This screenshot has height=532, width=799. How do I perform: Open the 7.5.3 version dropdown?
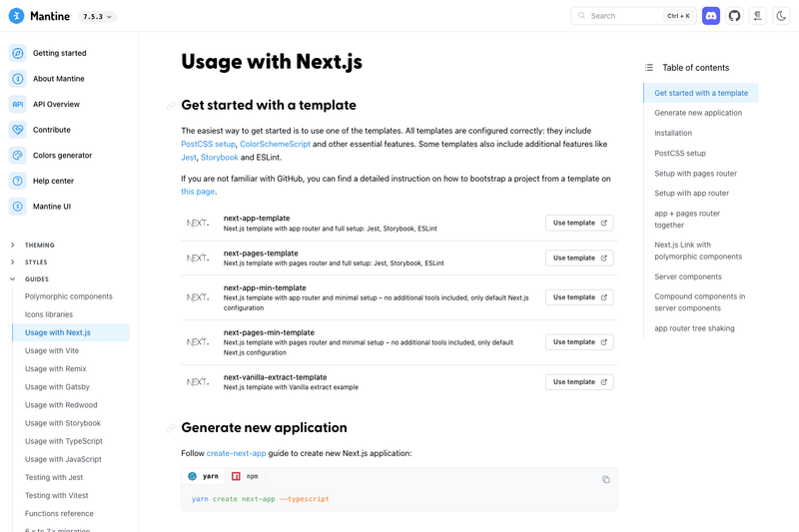point(97,16)
